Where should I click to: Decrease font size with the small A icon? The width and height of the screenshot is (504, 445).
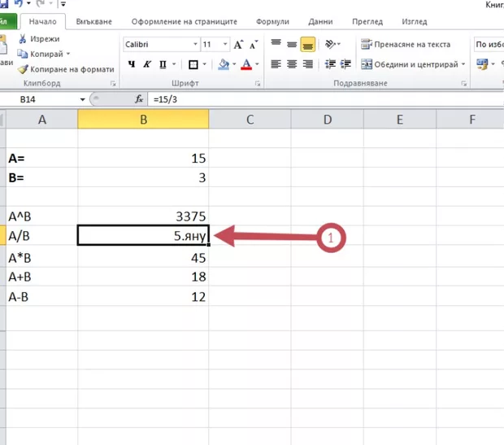pyautogui.click(x=254, y=45)
